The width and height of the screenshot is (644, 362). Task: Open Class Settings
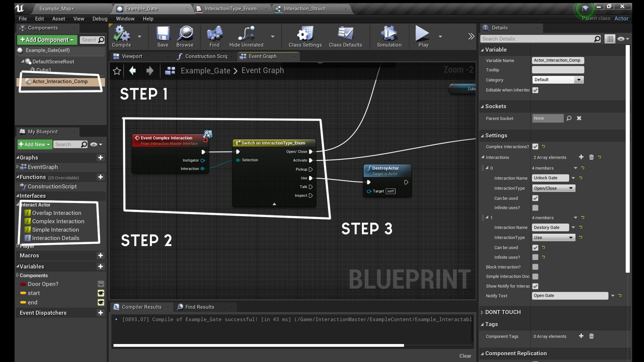click(304, 36)
